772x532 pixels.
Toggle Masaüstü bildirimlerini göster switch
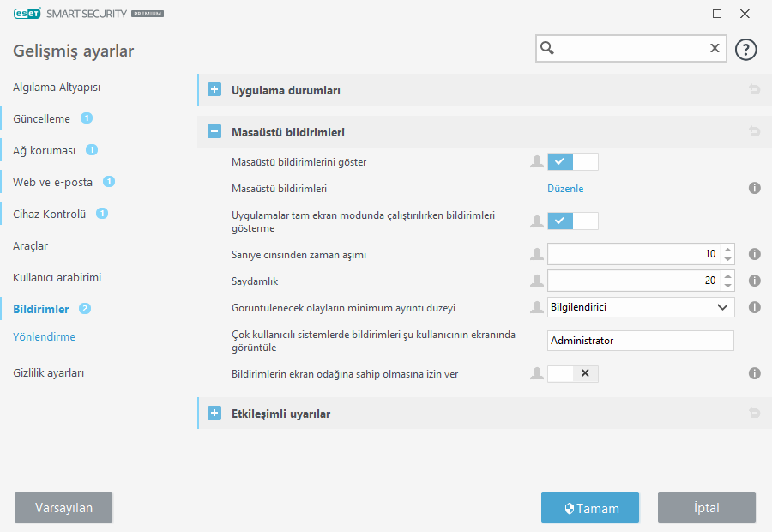(x=572, y=161)
